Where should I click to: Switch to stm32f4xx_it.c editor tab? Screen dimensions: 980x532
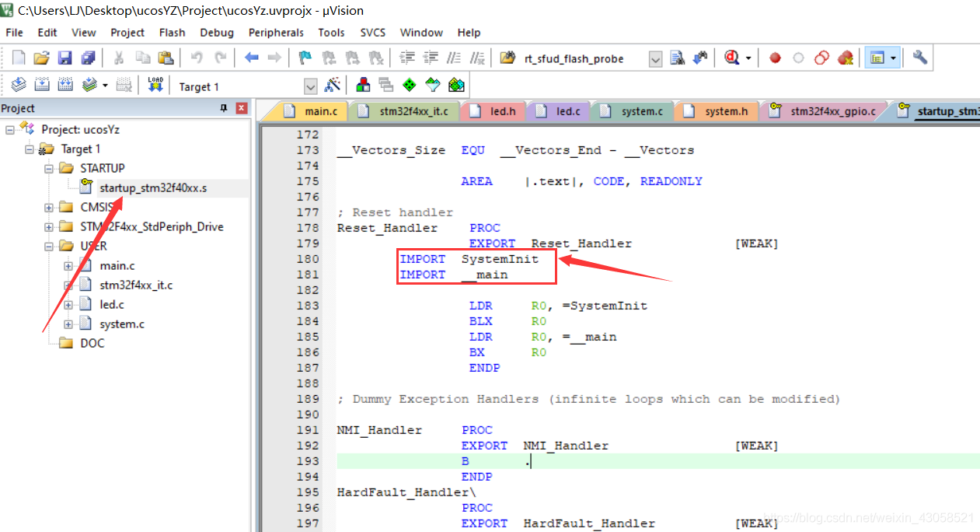(404, 111)
